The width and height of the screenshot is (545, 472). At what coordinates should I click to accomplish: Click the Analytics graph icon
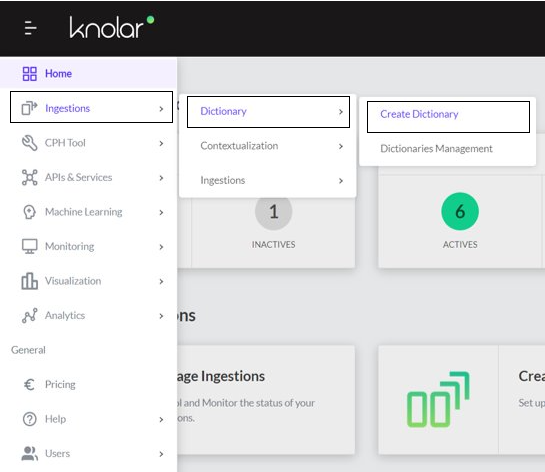pyautogui.click(x=30, y=315)
